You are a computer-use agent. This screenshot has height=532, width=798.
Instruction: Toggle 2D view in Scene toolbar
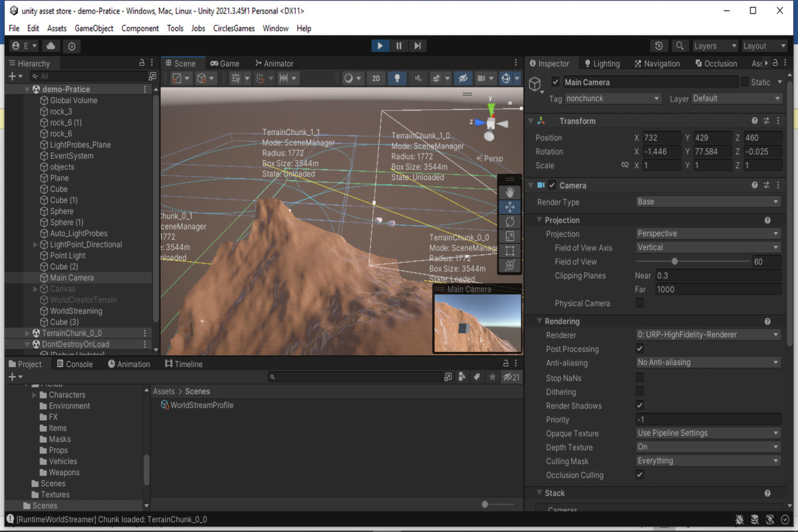(376, 78)
